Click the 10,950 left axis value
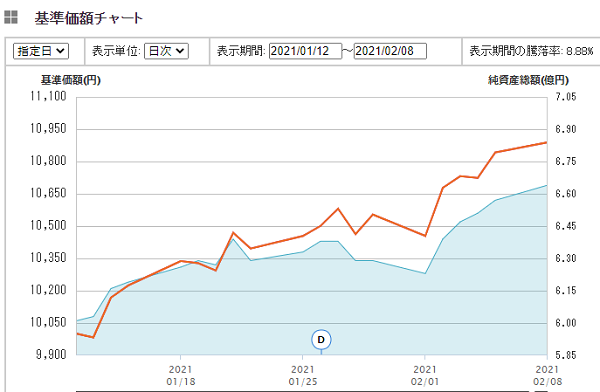This screenshot has width=600, height=392. pyautogui.click(x=48, y=129)
